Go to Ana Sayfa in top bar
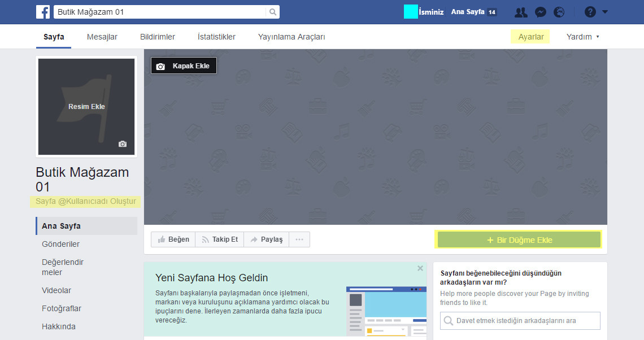The width and height of the screenshot is (644, 340). tap(468, 12)
